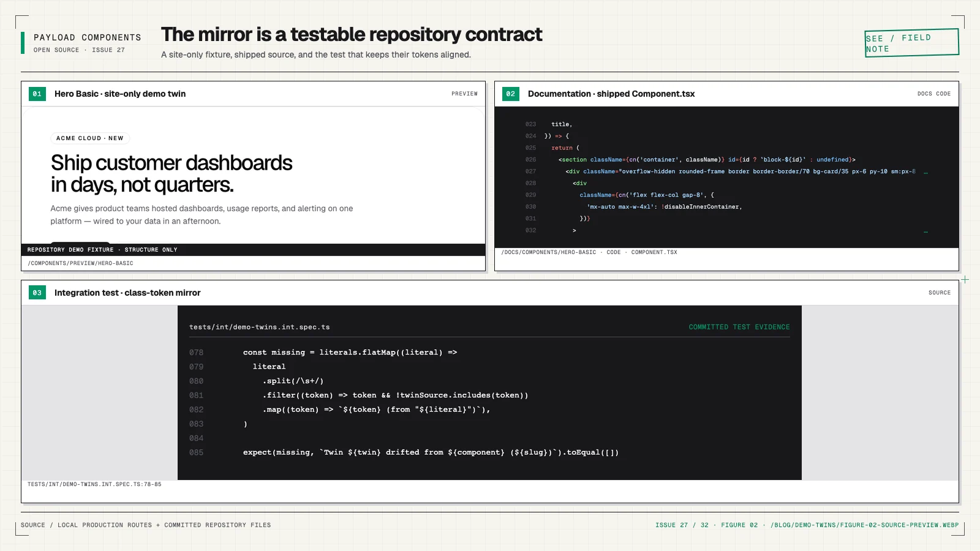
Task: Click the COMMITTED TEST EVIDENCE label
Action: 739,327
